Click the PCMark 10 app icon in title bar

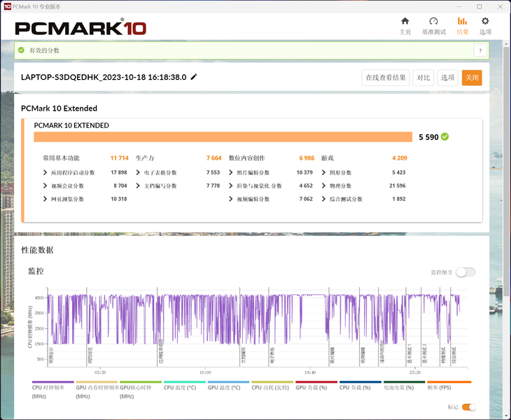(7, 6)
